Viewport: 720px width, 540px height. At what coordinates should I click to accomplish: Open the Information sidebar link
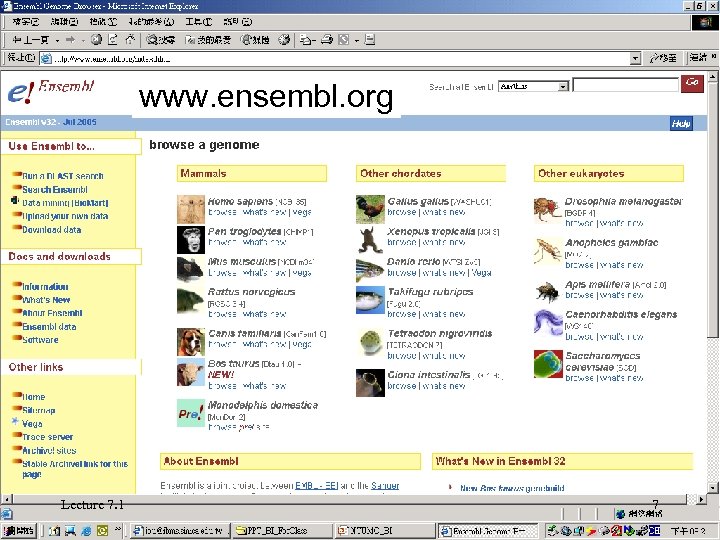coord(45,287)
